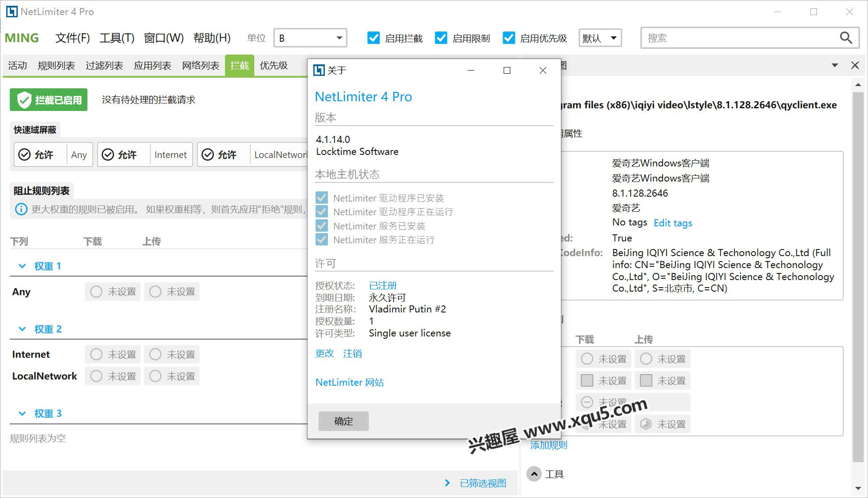Viewport: 868px width, 498px height.
Task: Switch to the 过滤列表 tab
Action: click(104, 66)
